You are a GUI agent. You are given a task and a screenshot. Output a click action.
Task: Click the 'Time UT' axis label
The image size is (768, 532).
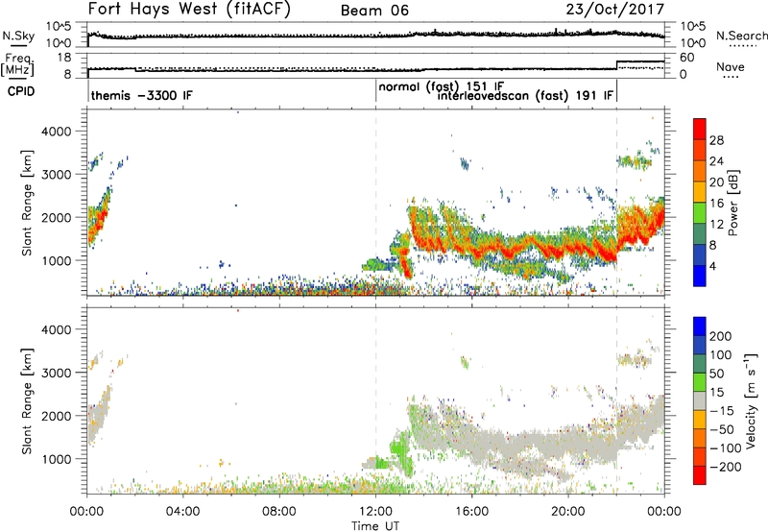tap(375, 525)
